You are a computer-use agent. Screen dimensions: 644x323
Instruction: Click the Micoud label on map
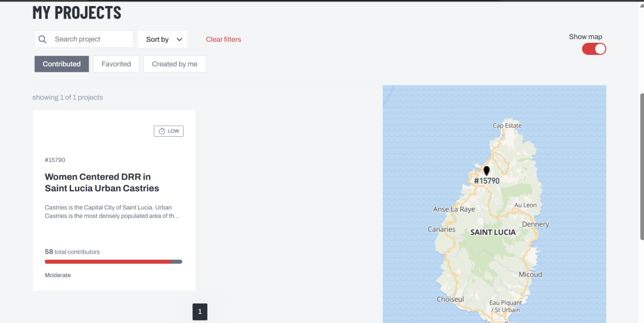(x=531, y=274)
